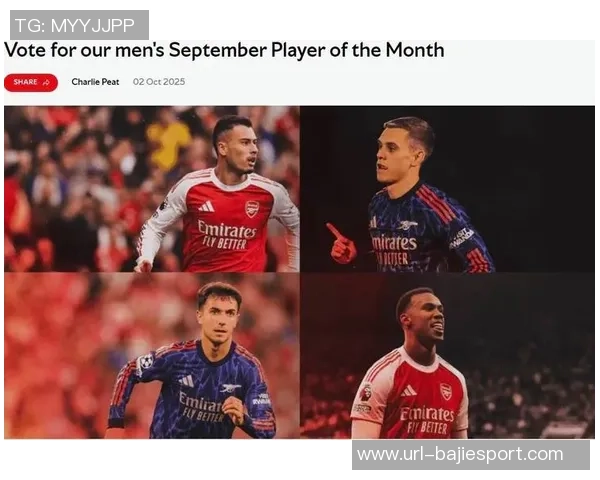Select the top-left player photo in red kit

(x=152, y=188)
